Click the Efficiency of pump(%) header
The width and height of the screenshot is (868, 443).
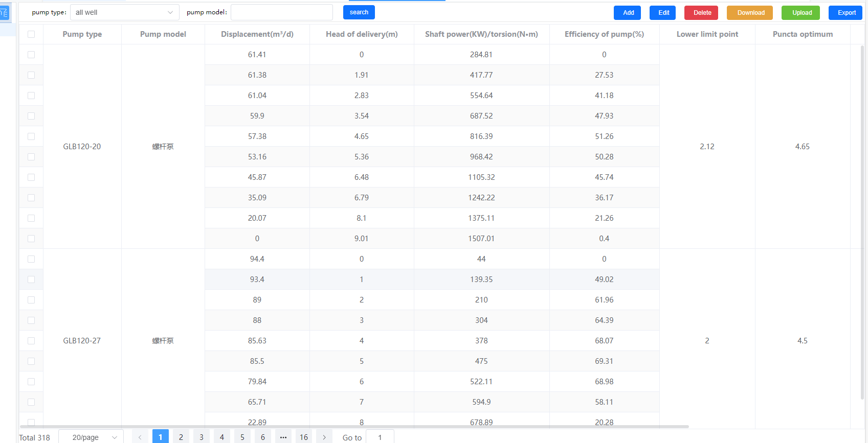(x=604, y=34)
